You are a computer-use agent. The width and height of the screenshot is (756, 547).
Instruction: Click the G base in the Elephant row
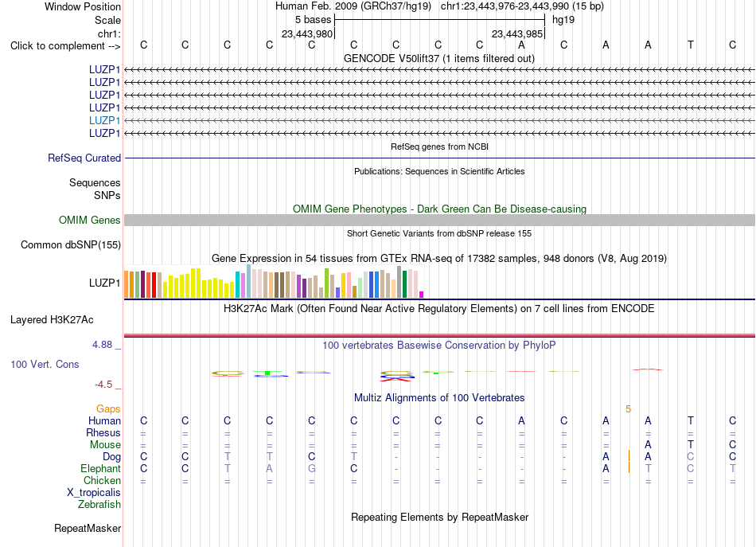(311, 469)
